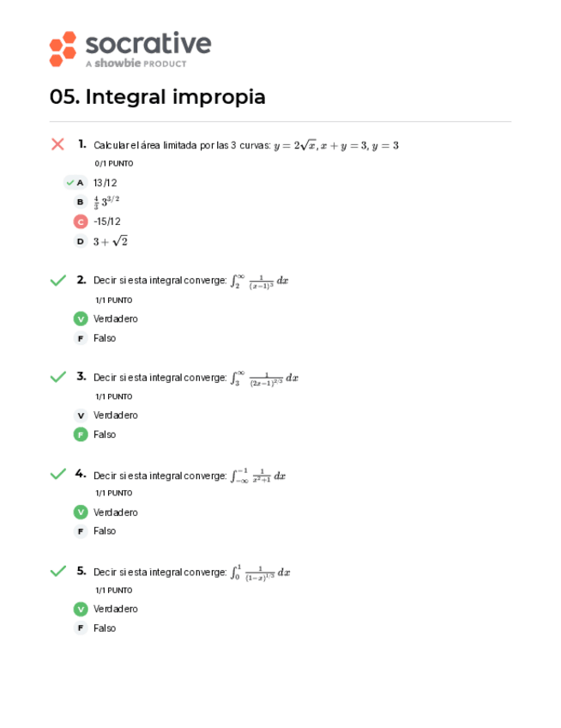
Task: Click the question 1 text about three curves
Action: click(x=245, y=146)
